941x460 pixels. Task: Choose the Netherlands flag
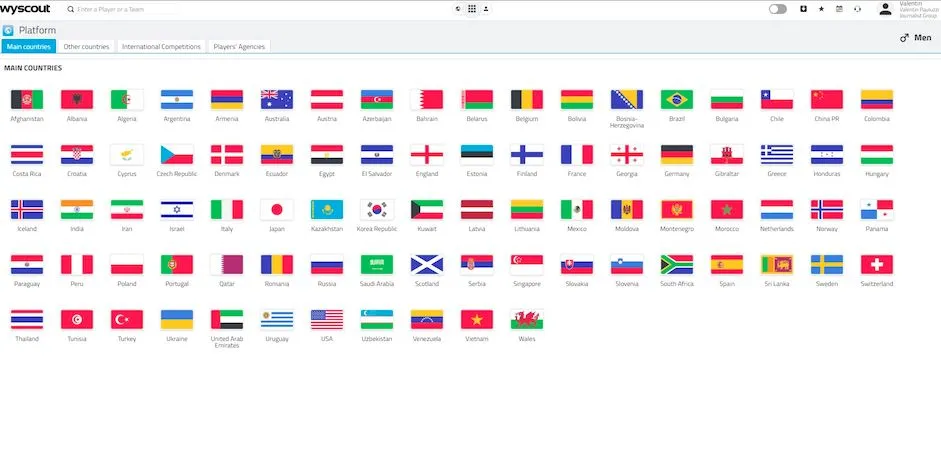[x=777, y=209]
